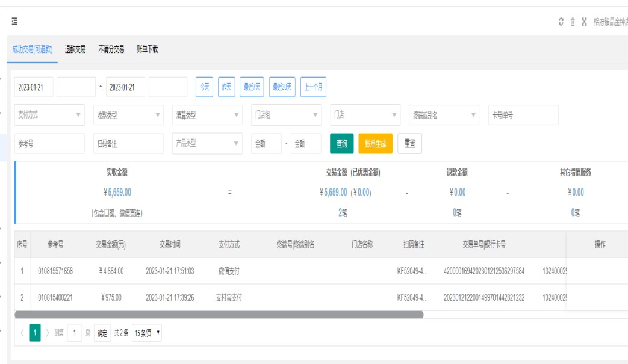Open the 产品类型 dropdown
628x364 pixels.
[x=207, y=144]
